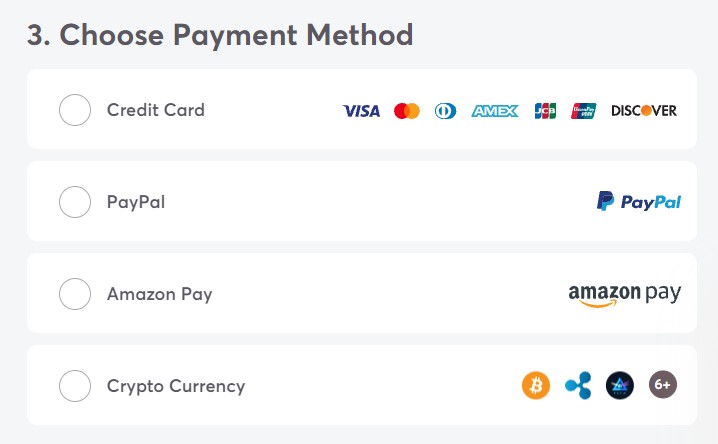The height and width of the screenshot is (444, 718).
Task: Select the Credit Card radio button
Action: tap(75, 110)
